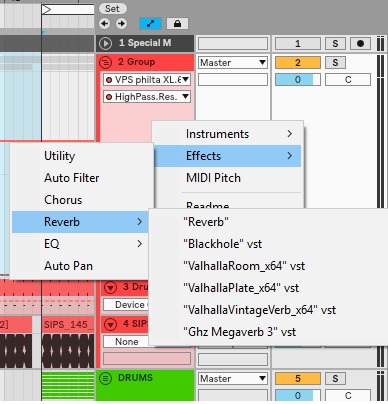Select Auto Pan menu entry
Viewport: 388px width, 404px height.
click(80, 266)
